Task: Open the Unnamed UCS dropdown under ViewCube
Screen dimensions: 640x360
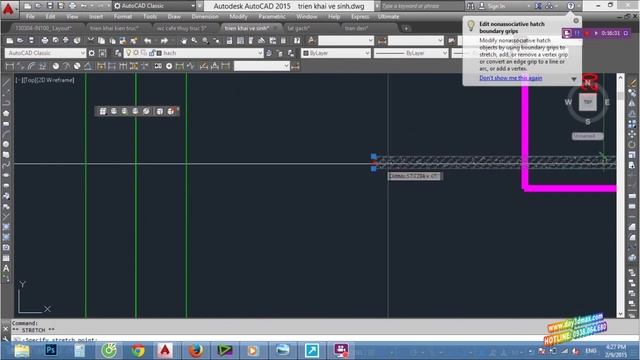Action: pos(588,136)
